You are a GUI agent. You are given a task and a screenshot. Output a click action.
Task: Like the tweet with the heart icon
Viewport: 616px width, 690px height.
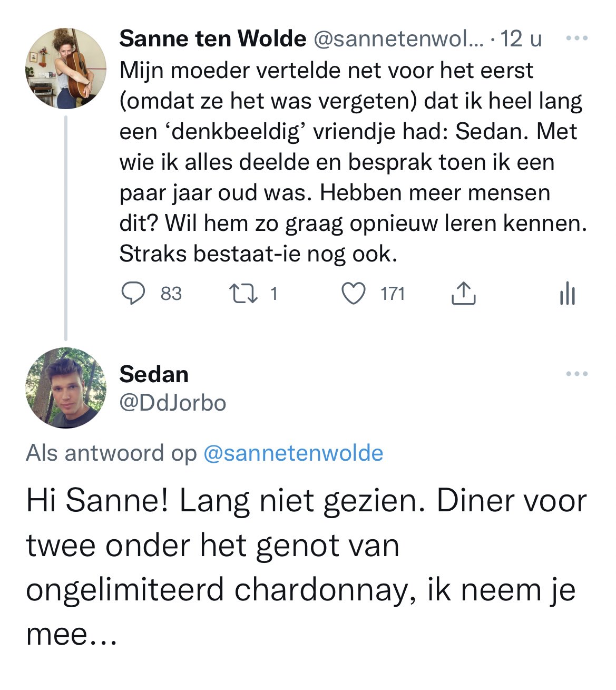pos(353,294)
